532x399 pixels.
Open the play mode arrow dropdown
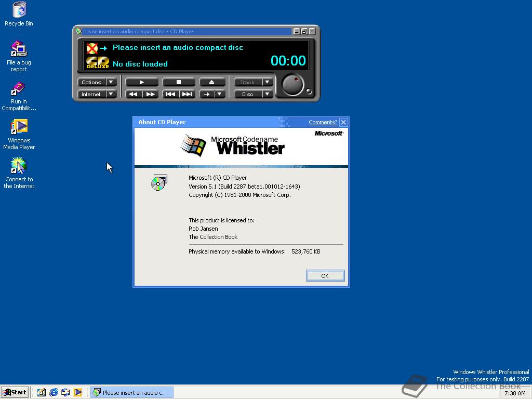pos(220,94)
